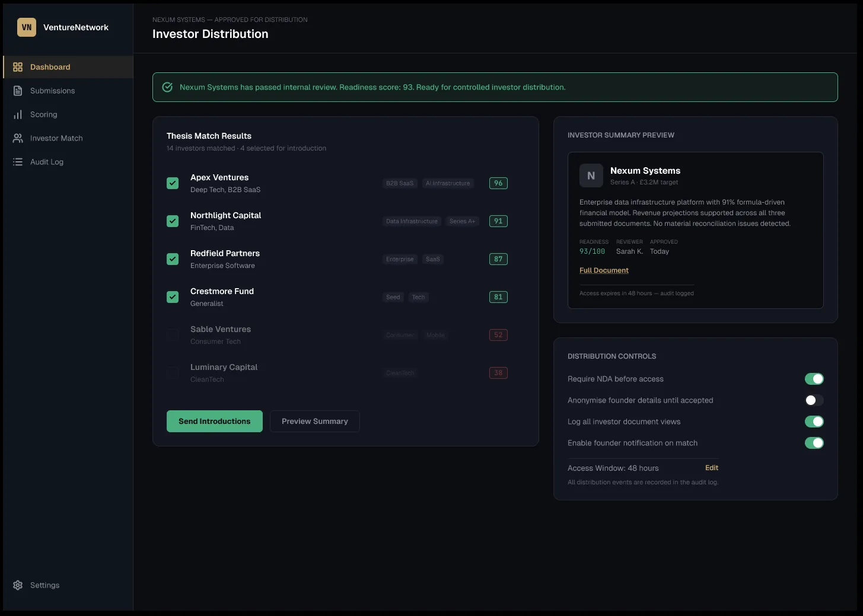This screenshot has height=616, width=863.
Task: Click the Send Introductions button
Action: pyautogui.click(x=215, y=422)
